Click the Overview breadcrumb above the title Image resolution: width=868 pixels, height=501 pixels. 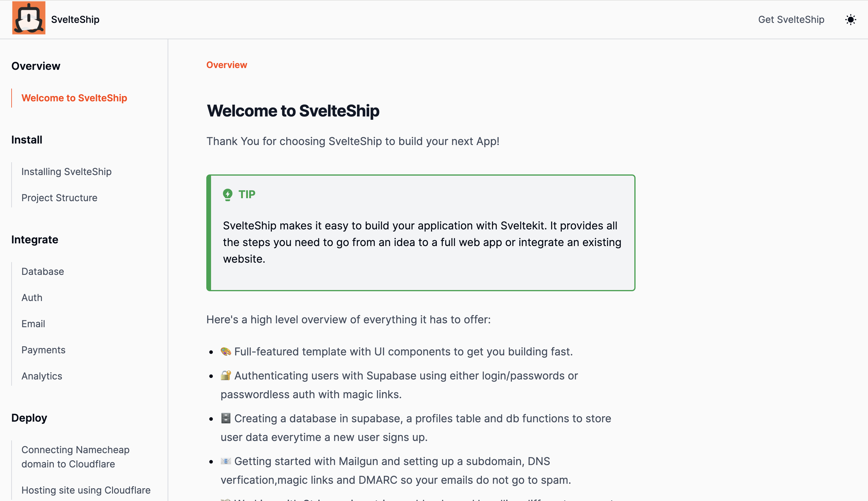227,65
